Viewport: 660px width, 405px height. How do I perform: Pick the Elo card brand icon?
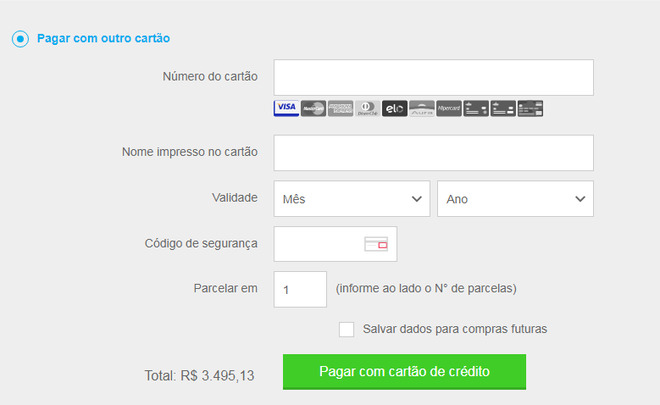pos(394,108)
